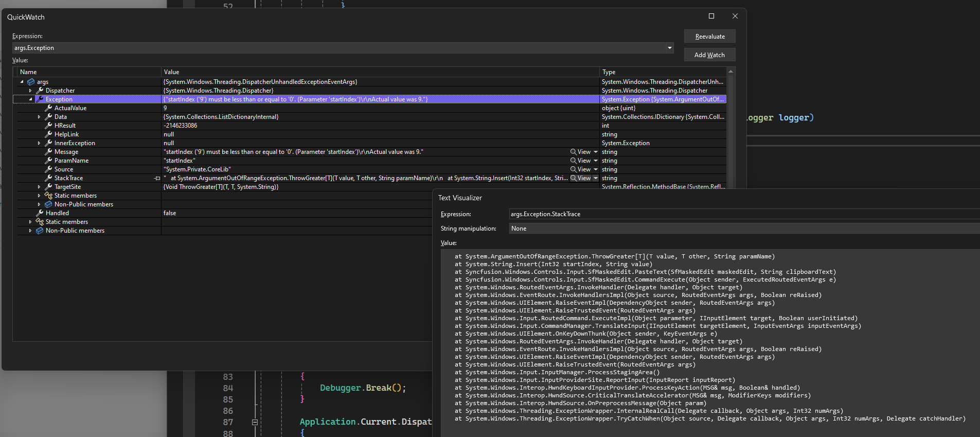Select the TargetSite row
Viewport: 980px width, 437px height.
[67, 187]
